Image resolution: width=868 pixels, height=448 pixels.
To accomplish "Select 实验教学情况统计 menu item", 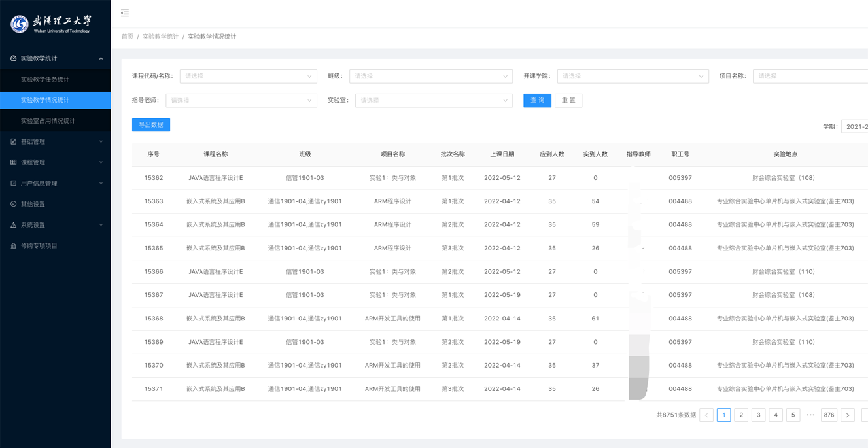I will tap(56, 100).
